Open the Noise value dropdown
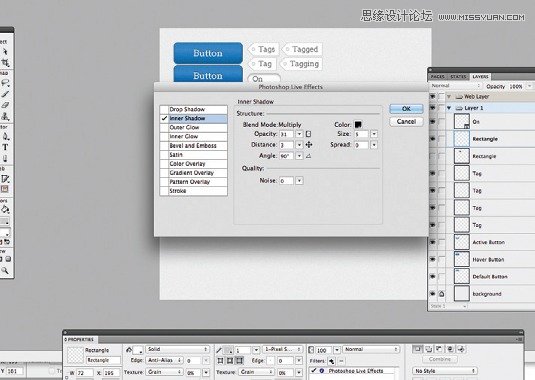This screenshot has width=535, height=380. pyautogui.click(x=299, y=180)
